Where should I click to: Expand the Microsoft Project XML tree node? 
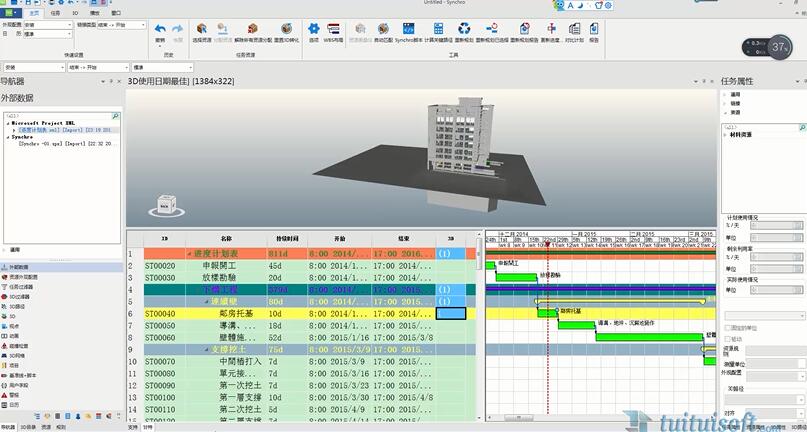click(x=6, y=123)
